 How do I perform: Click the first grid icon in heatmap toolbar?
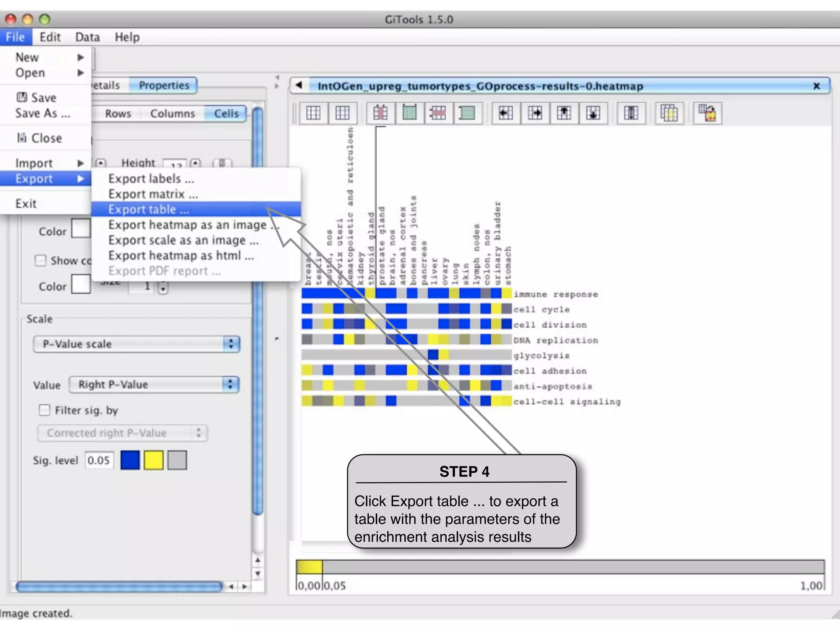click(313, 113)
